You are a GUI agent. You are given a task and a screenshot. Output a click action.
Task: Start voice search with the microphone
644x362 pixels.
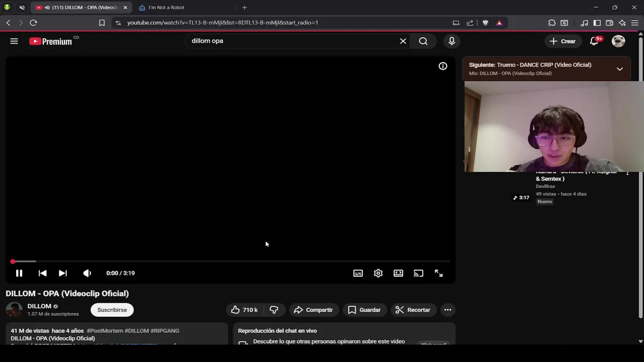(x=452, y=41)
